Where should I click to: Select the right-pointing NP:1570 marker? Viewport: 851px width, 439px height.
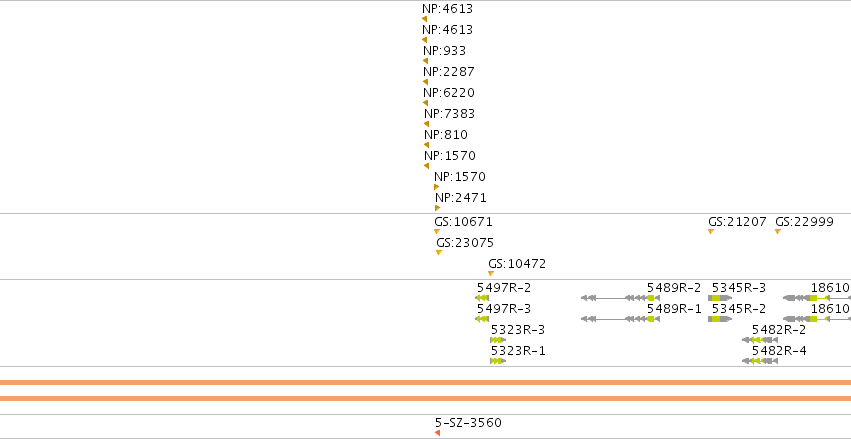(x=436, y=187)
